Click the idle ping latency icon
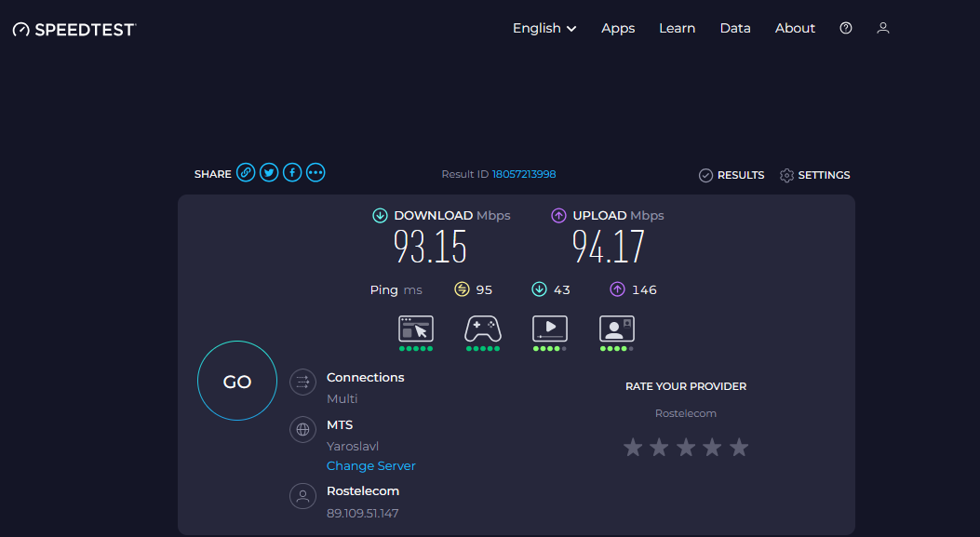This screenshot has height=537, width=980. pyautogui.click(x=462, y=289)
